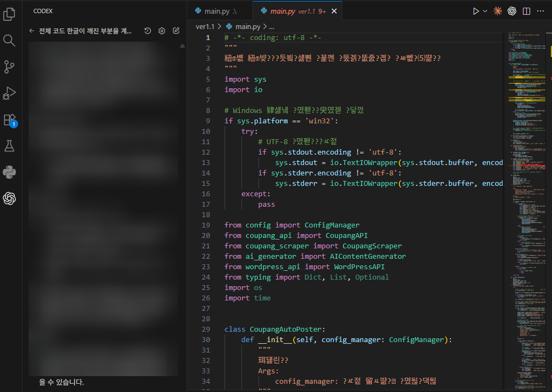Open Codex settings gear
552x392 pixels.
[161, 31]
